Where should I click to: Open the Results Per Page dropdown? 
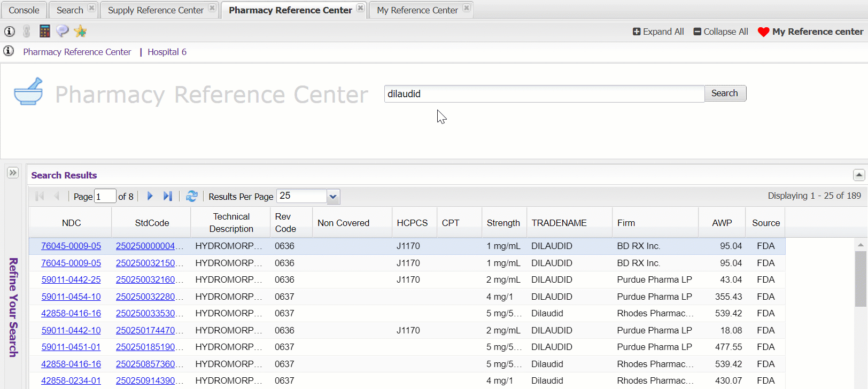tap(333, 197)
